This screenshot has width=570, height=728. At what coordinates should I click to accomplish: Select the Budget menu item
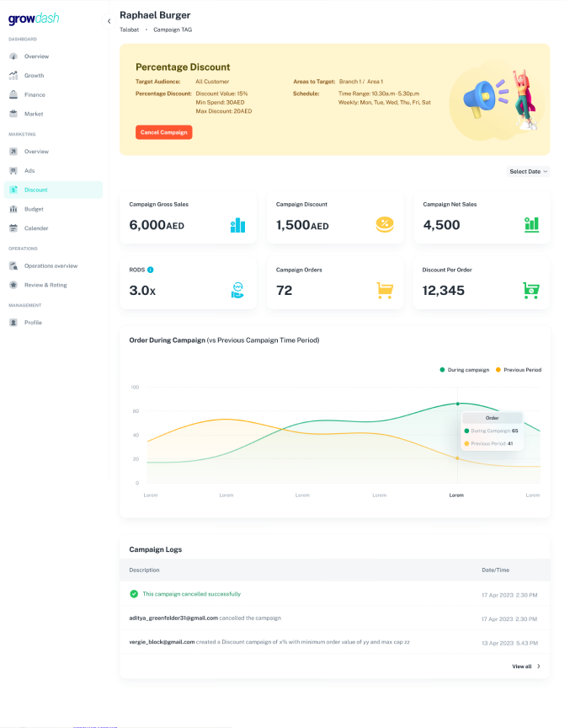tap(34, 209)
